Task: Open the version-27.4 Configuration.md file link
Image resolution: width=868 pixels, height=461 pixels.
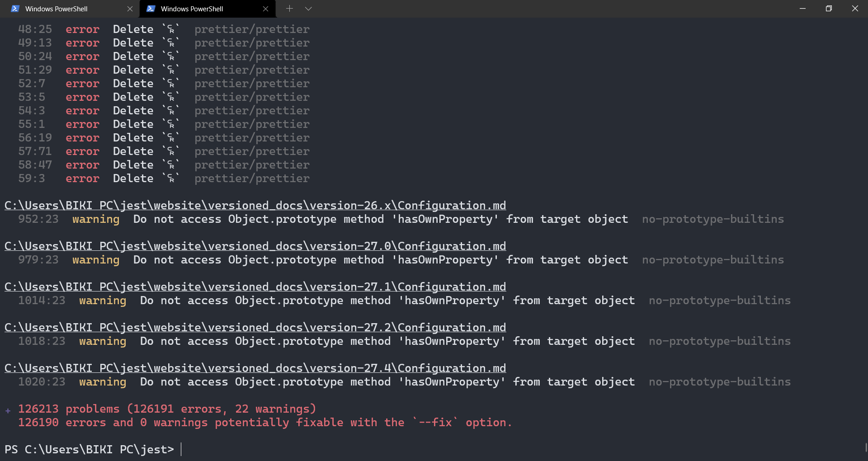Action: point(255,368)
